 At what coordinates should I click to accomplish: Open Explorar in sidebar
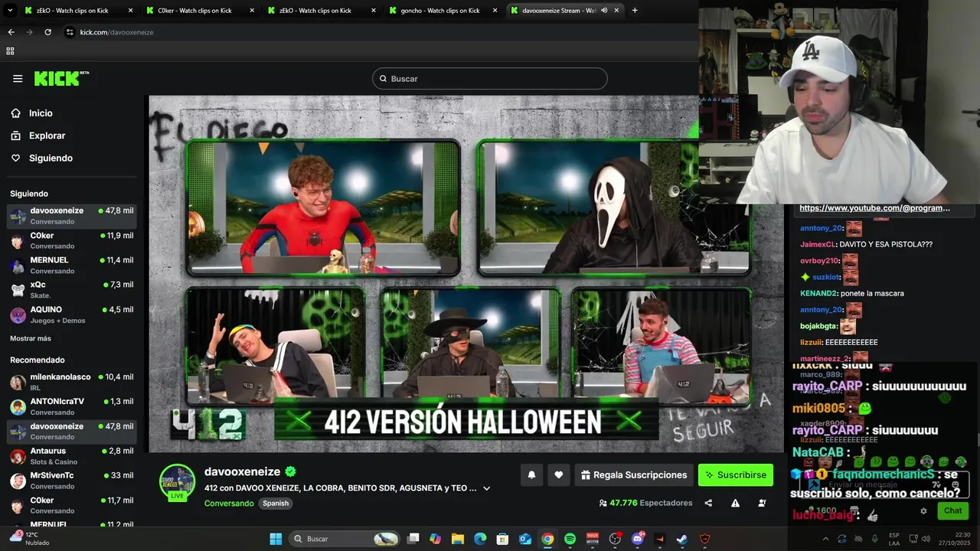tap(47, 135)
